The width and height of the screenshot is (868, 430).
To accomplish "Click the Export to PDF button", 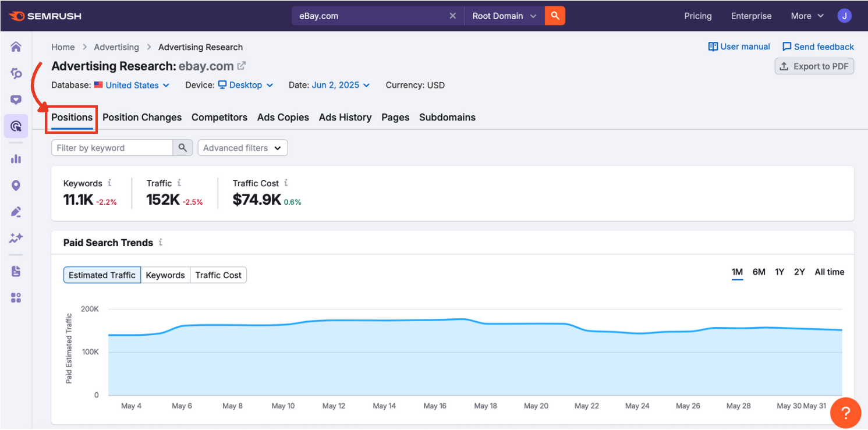I will tap(814, 66).
